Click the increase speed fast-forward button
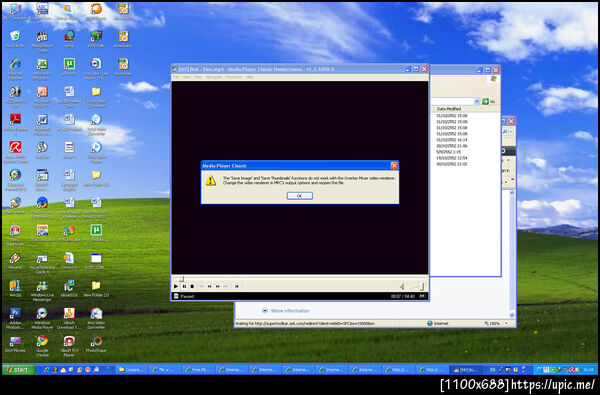 point(218,286)
